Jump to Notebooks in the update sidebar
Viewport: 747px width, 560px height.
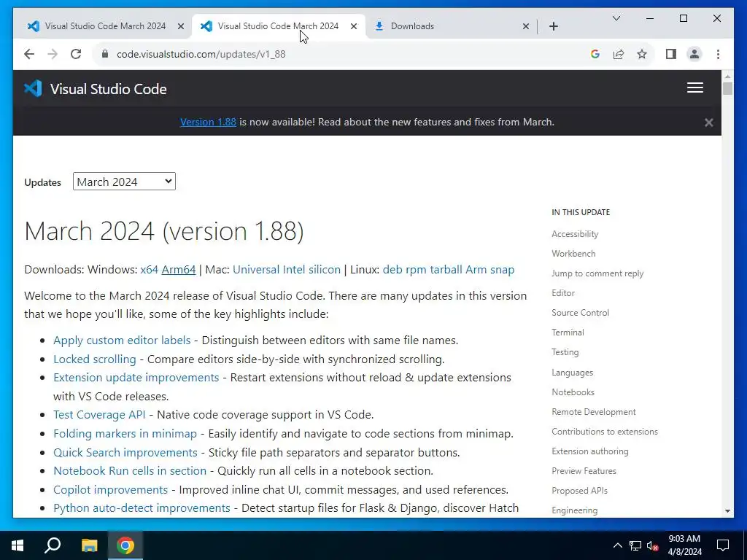(x=573, y=392)
